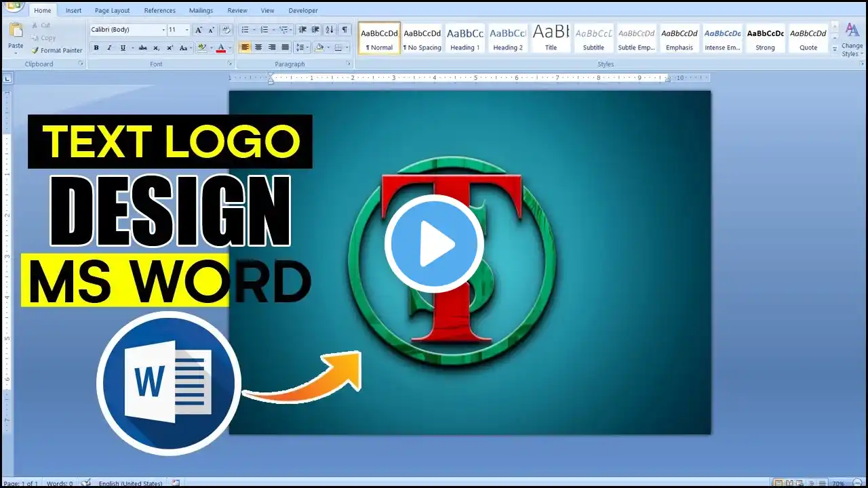The image size is (868, 488).
Task: Click the large play button overlay
Action: click(x=434, y=244)
